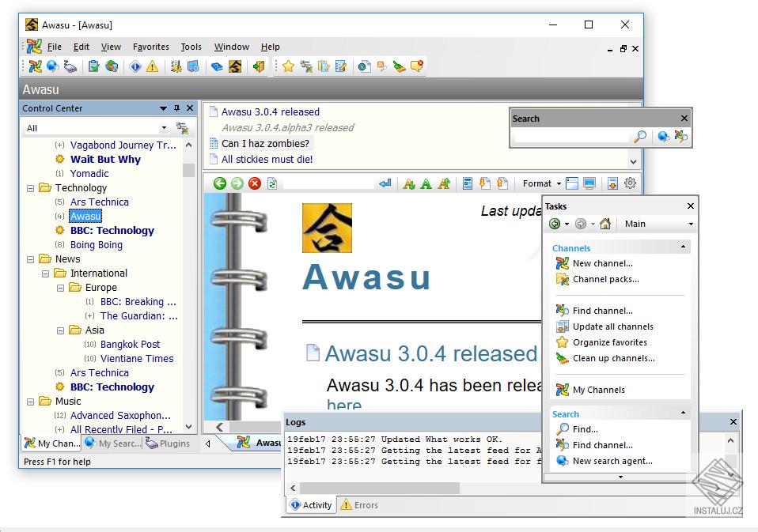Click the plugins device icon in main toolbar
Screen dimensions: 758x532
coord(70,66)
